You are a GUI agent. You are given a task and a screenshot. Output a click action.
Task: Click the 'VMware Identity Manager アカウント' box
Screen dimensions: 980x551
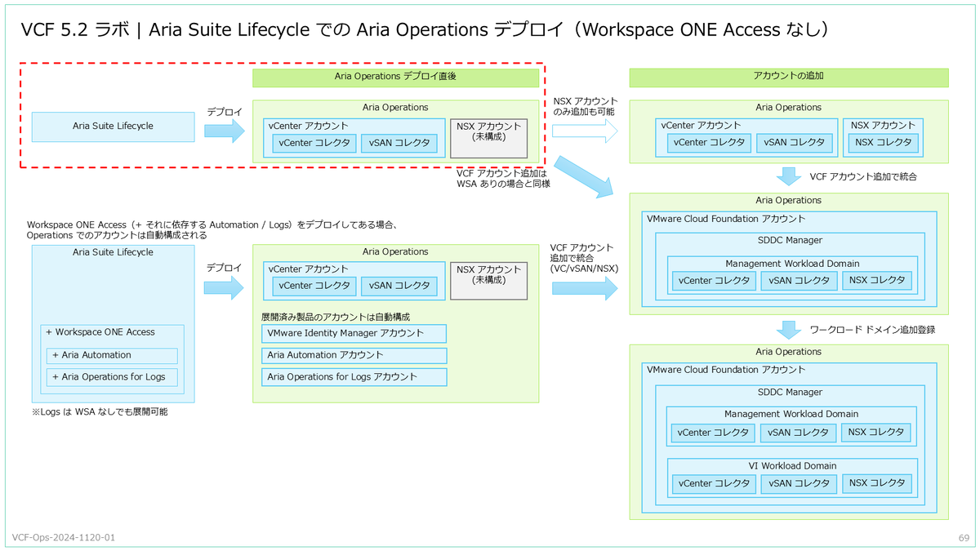(354, 333)
